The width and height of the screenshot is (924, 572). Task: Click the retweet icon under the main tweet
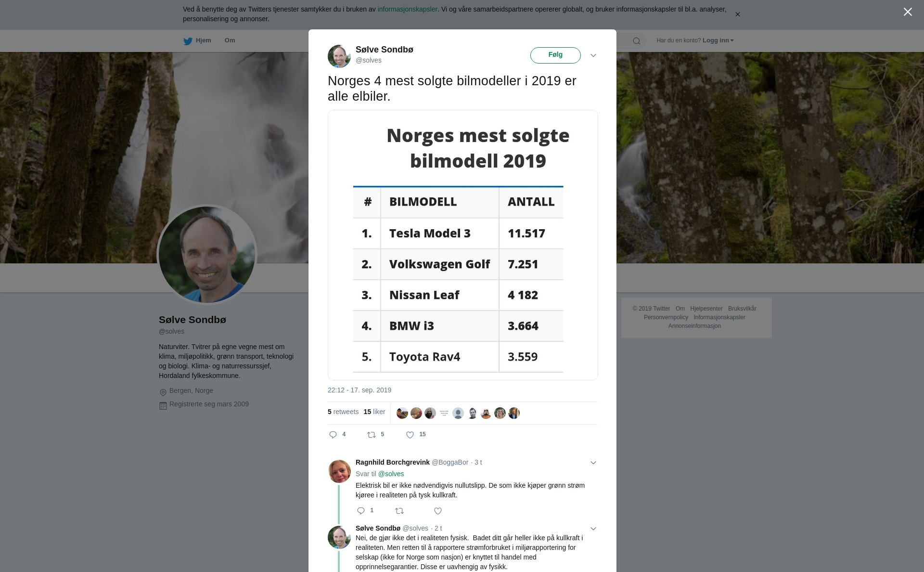372,435
